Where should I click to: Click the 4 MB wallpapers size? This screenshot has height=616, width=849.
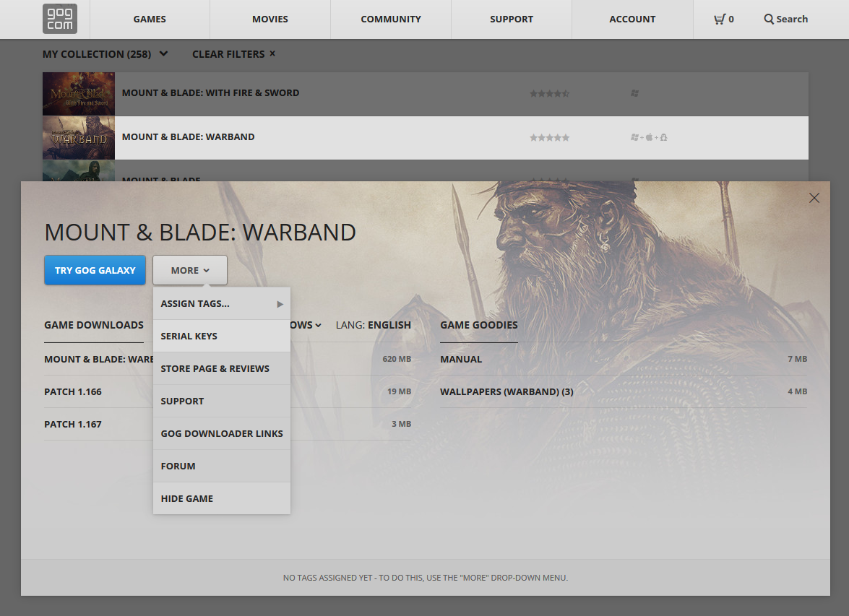point(797,392)
